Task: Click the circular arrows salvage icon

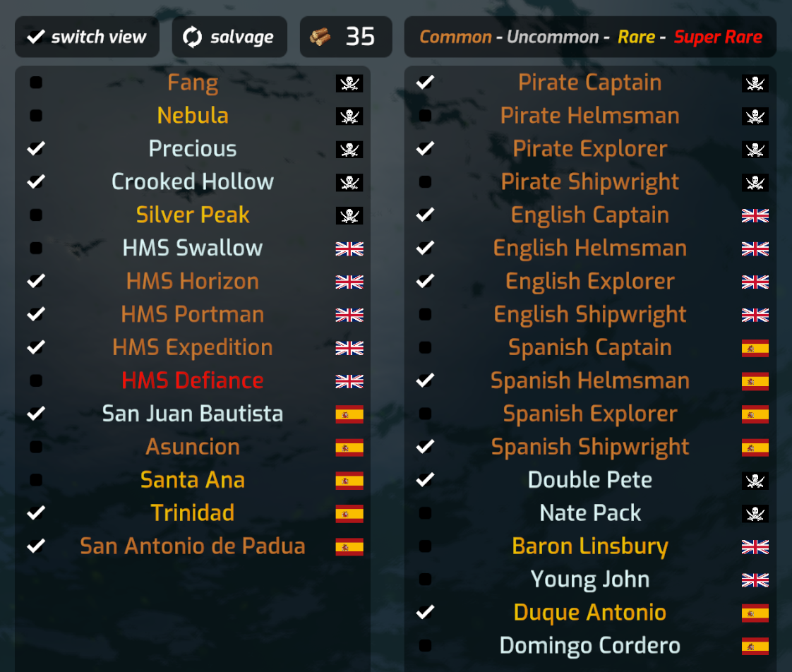Action: point(192,37)
